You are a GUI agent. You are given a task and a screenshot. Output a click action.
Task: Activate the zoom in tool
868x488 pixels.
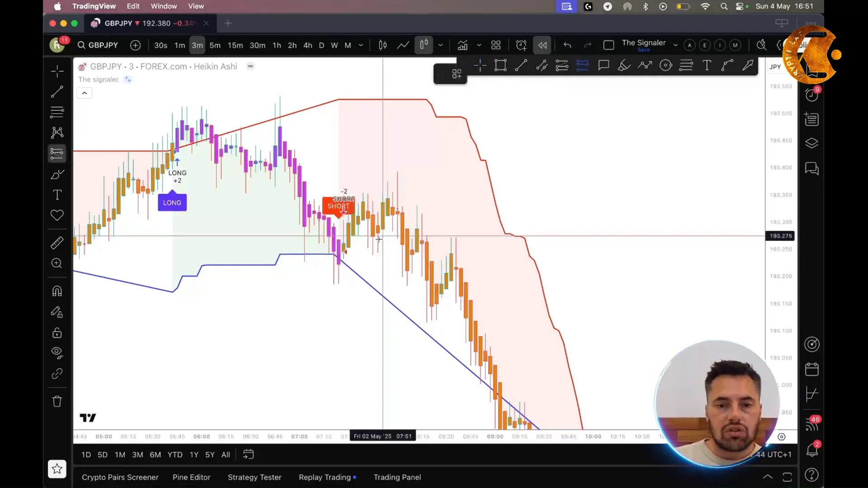pyautogui.click(x=57, y=263)
